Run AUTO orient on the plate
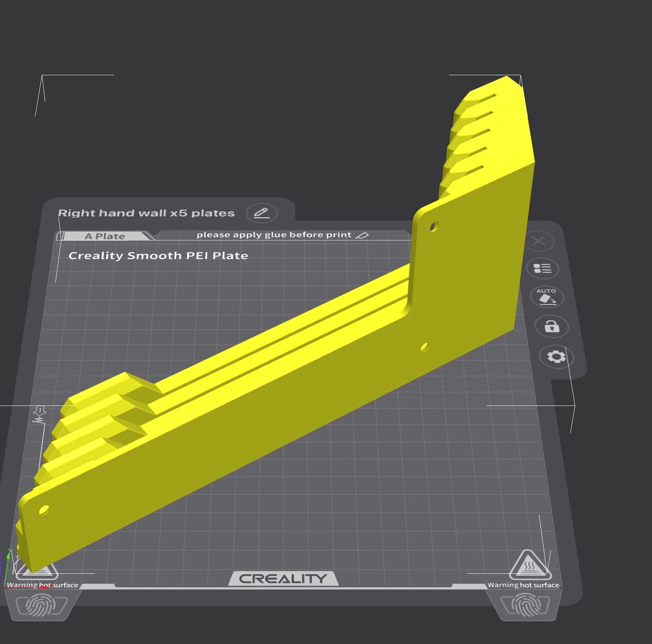The width and height of the screenshot is (652, 644). (547, 297)
